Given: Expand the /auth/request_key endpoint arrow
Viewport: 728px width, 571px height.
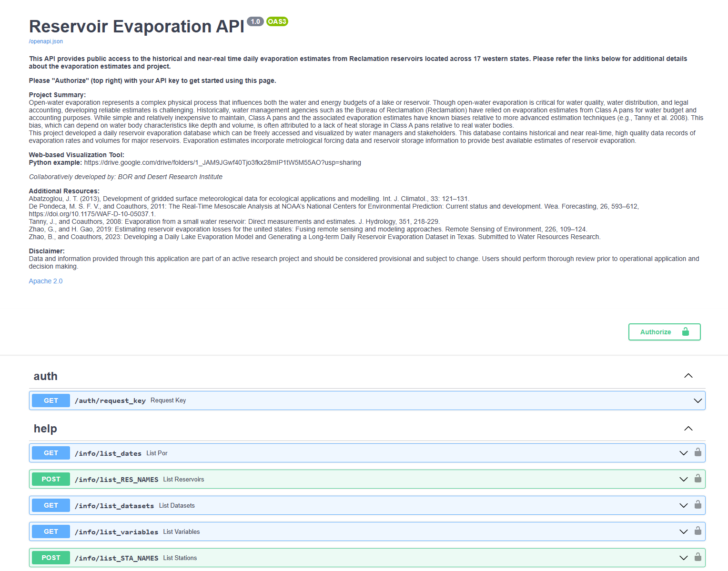Looking at the screenshot, I should tap(698, 401).
